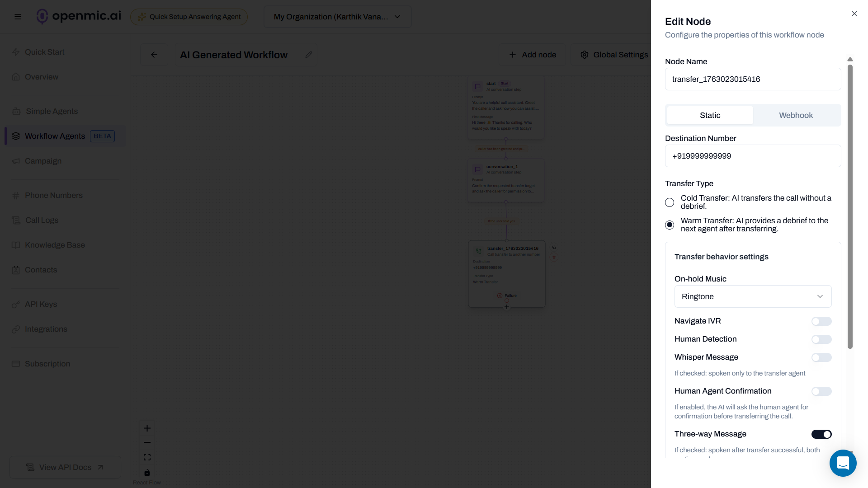Viewport: 868px width, 488px height.
Task: Open the chat support widget
Action: (843, 463)
